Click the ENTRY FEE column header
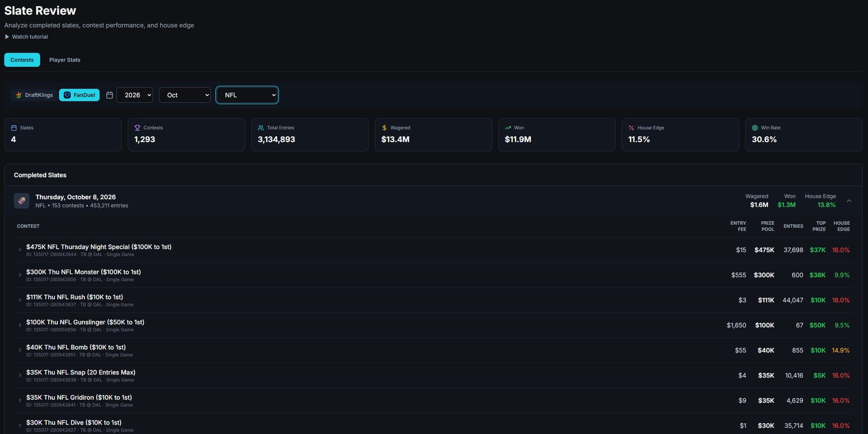 click(738, 226)
